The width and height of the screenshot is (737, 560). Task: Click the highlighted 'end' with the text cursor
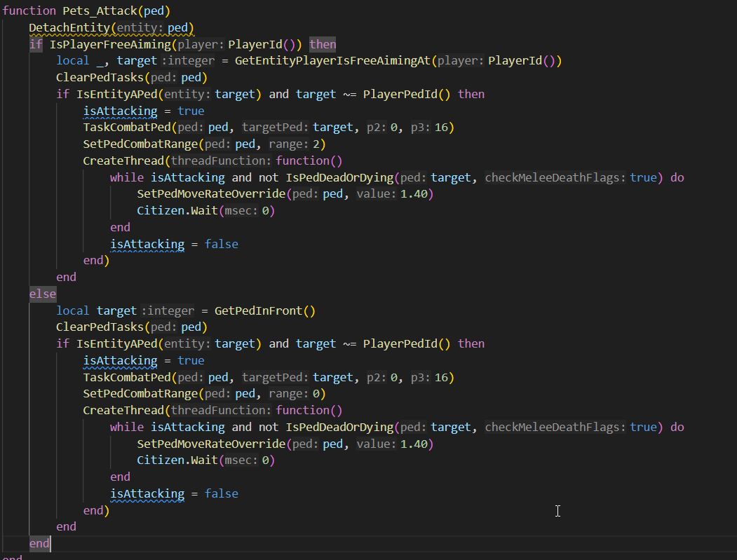click(x=39, y=543)
